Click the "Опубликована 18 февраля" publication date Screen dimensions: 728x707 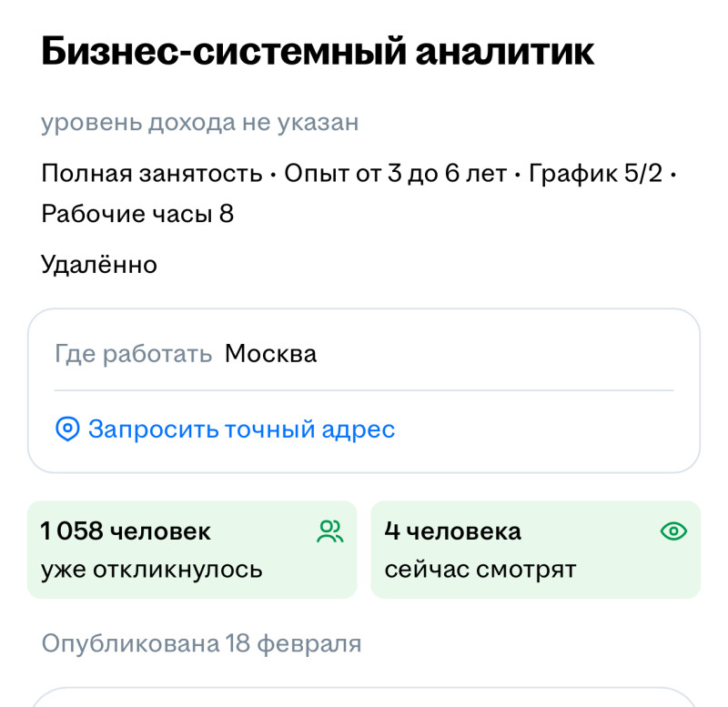(x=201, y=644)
